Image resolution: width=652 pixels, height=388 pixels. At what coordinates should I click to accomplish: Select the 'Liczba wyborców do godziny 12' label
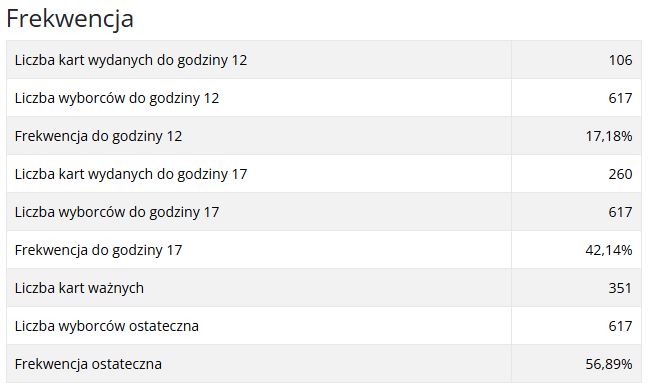click(117, 98)
